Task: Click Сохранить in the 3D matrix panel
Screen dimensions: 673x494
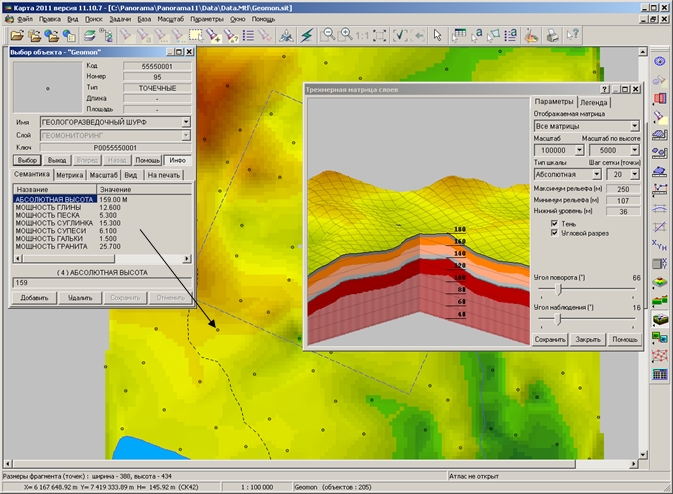Action: pos(550,339)
